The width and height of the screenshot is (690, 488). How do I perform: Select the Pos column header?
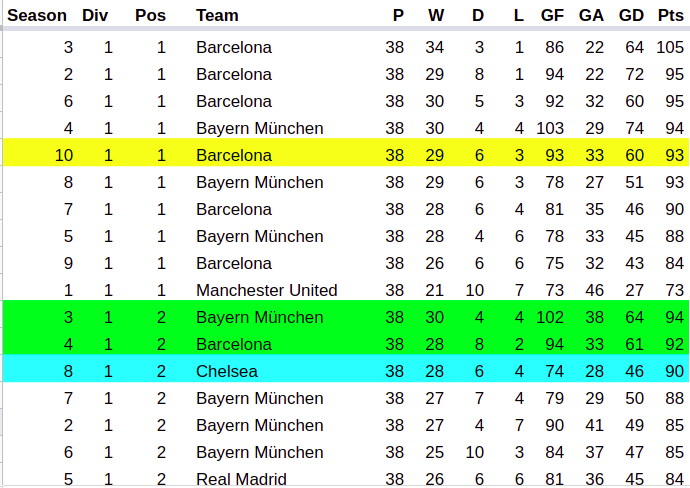pyautogui.click(x=151, y=15)
